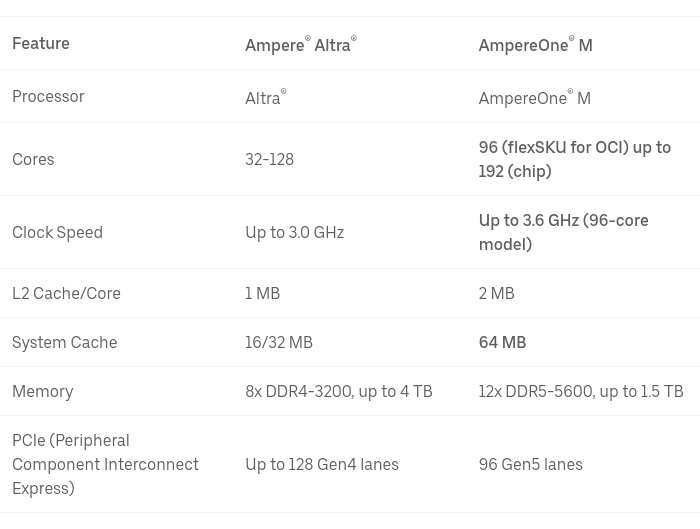The width and height of the screenshot is (700, 529).
Task: Select the 2 MB cache value
Action: [496, 293]
